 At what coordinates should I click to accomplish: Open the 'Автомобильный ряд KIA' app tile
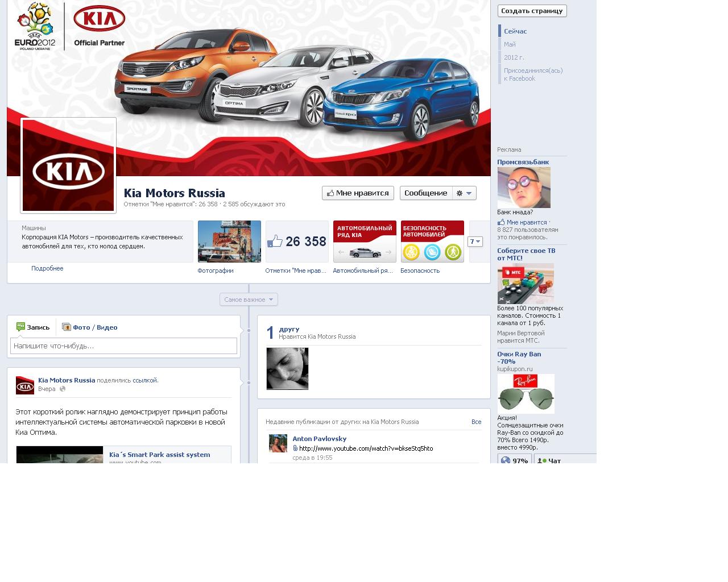(365, 242)
